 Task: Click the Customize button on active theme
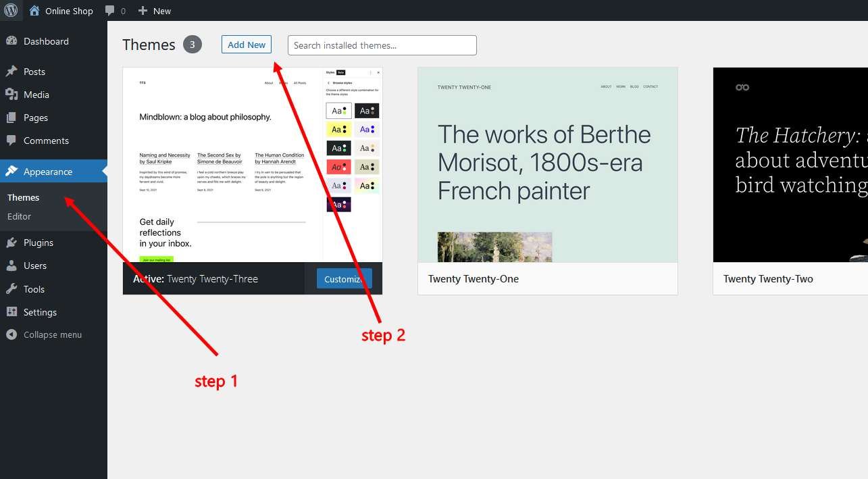tap(343, 279)
